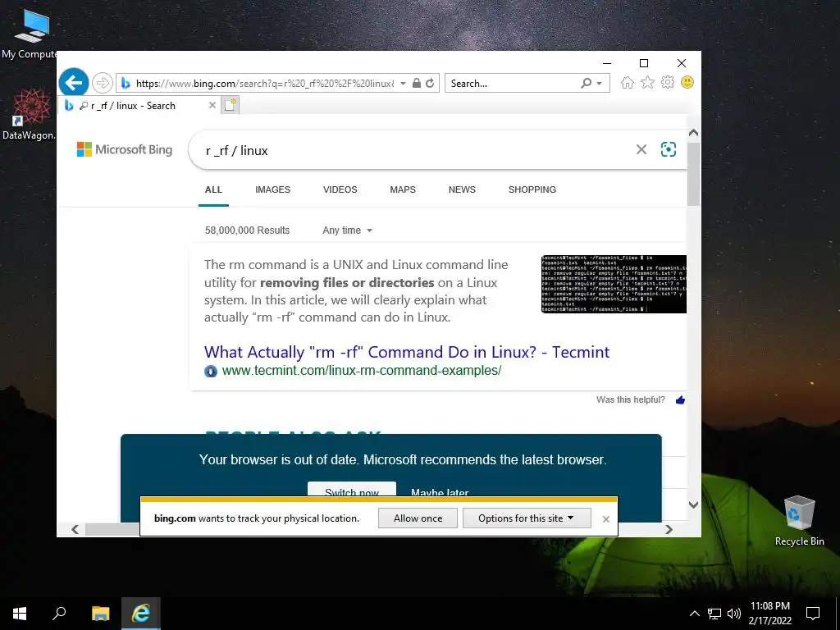Viewport: 840px width, 630px height.
Task: Switch to the MAPS tab
Action: tap(403, 189)
